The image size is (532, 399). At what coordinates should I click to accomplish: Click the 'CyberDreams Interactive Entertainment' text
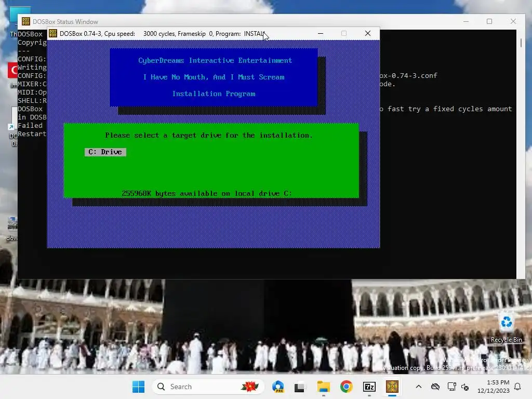point(215,60)
